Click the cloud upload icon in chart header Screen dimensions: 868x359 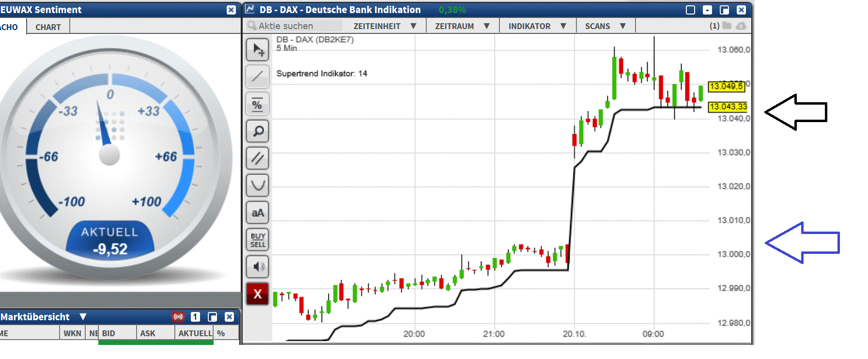coord(741,26)
